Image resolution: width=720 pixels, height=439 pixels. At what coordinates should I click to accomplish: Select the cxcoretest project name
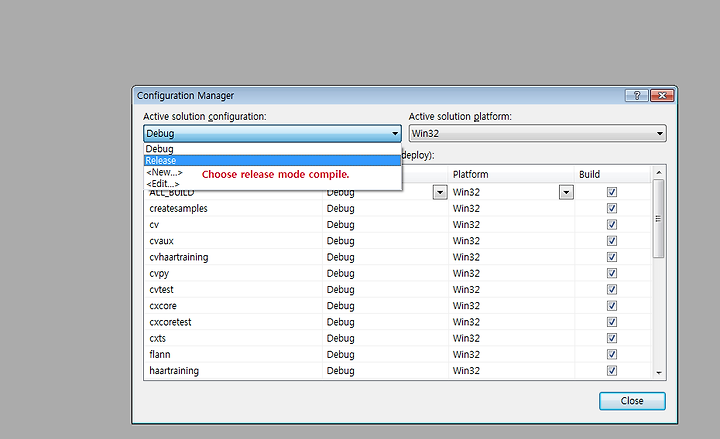pos(170,322)
